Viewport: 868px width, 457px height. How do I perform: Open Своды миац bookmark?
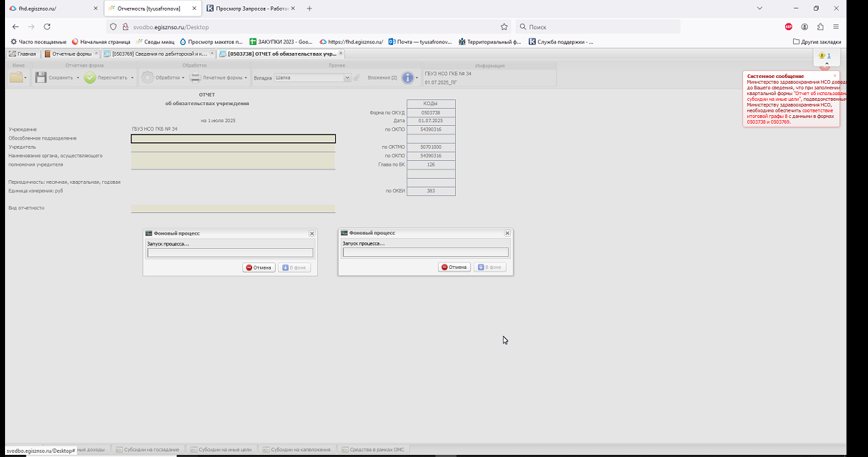[x=154, y=41]
